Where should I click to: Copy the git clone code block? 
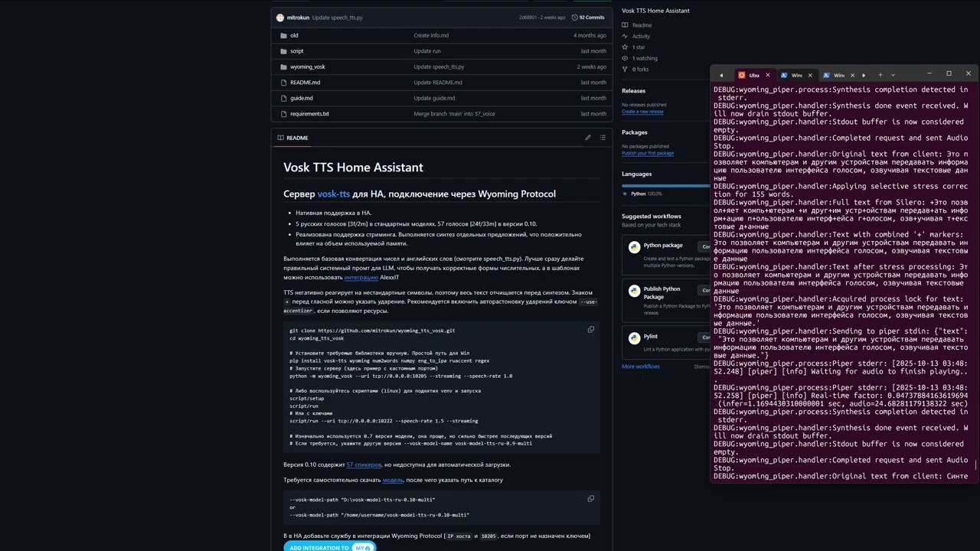(590, 330)
